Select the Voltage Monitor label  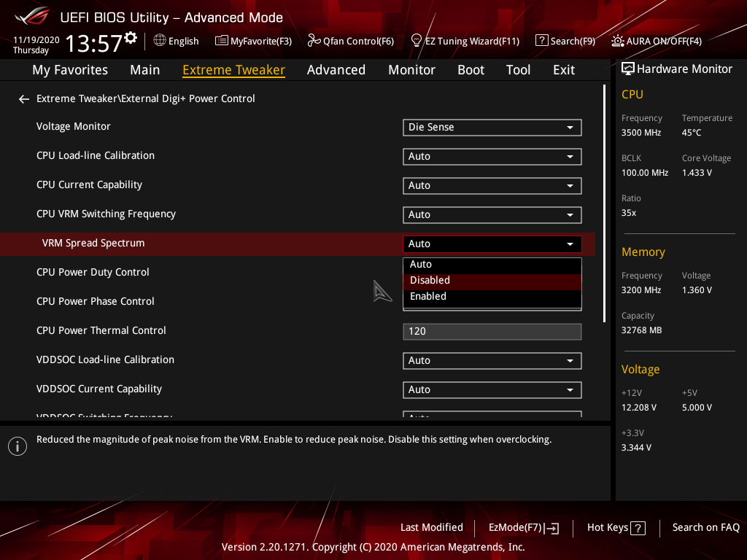[74, 126]
